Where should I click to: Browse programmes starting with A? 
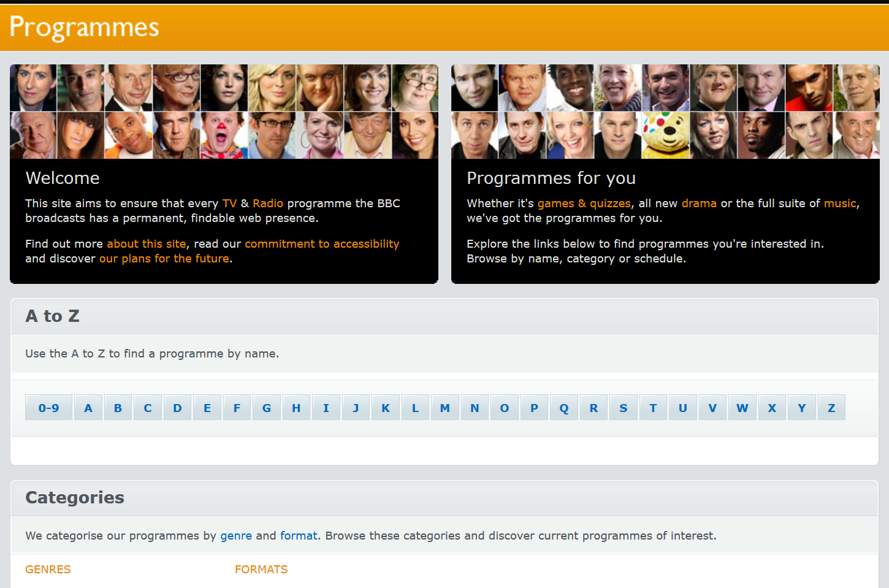coord(88,408)
